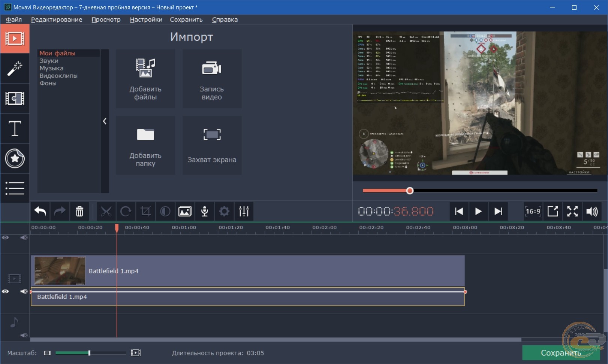Open Clip properties gear icon
The height and width of the screenshot is (364, 608).
(x=224, y=212)
